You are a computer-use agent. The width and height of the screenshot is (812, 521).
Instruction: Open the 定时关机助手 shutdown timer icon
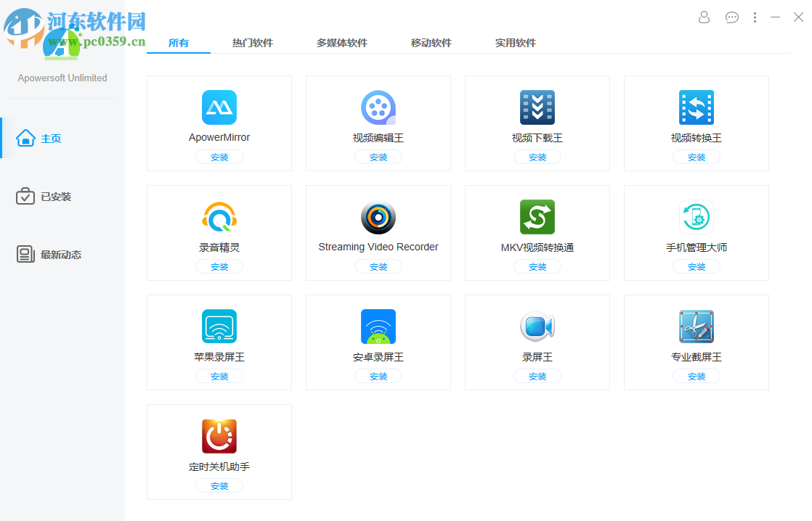point(219,436)
